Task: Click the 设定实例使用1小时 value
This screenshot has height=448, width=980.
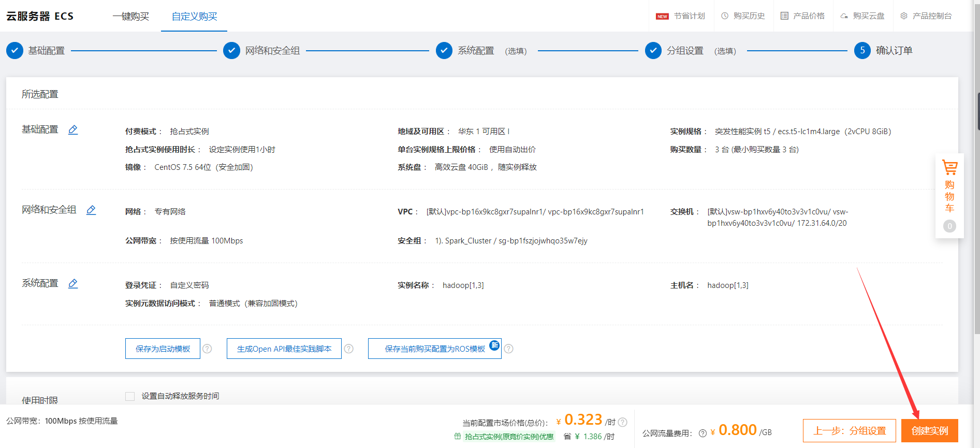Action: [242, 150]
